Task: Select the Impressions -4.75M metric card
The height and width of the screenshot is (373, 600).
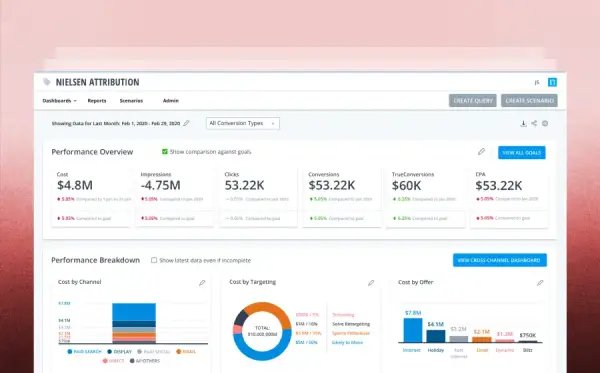Action: pos(174,197)
